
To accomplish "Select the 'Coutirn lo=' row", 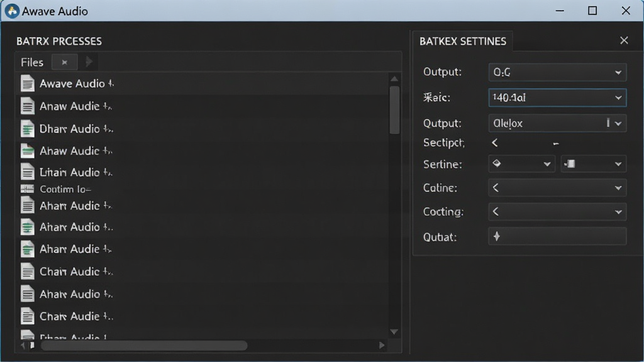I will [x=203, y=189].
